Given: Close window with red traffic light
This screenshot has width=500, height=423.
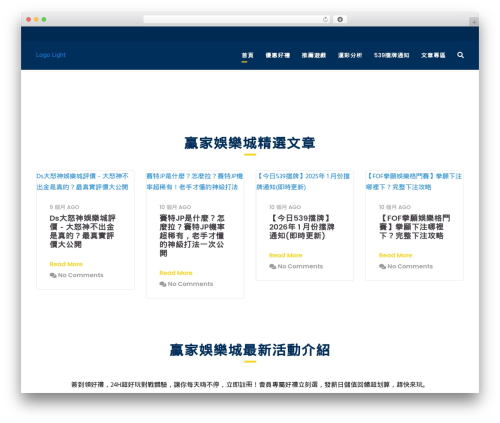Looking at the screenshot, I should tap(29, 19).
